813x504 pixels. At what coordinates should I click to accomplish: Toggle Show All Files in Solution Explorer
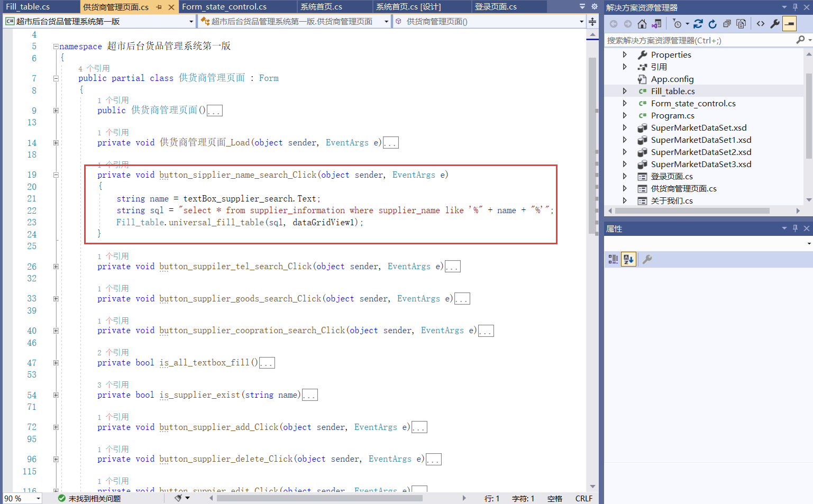[741, 24]
